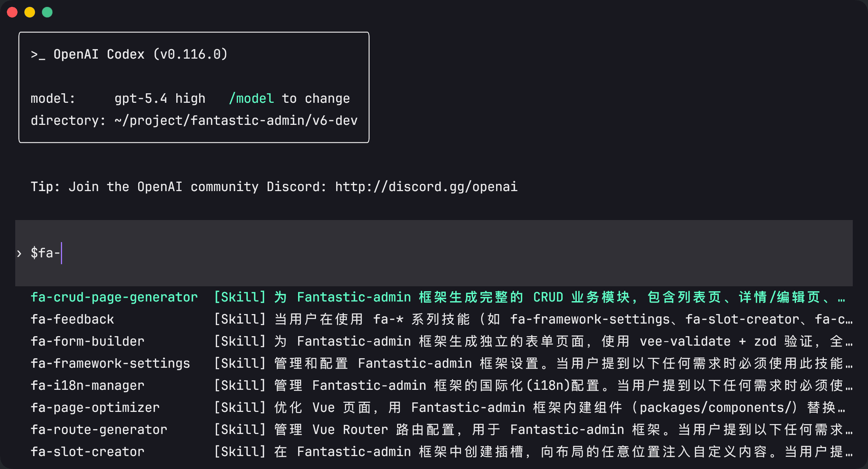Viewport: 868px width, 469px height.
Task: Click the green maximize window button
Action: tap(47, 12)
